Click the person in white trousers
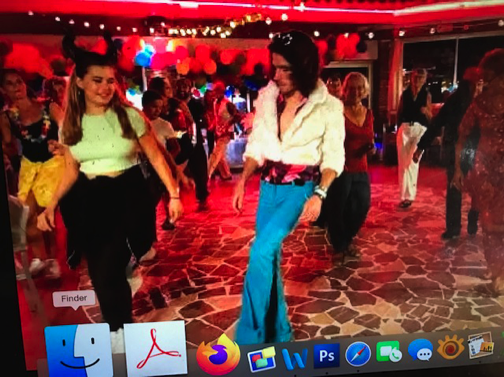The height and width of the screenshot is (377, 504). (411, 137)
